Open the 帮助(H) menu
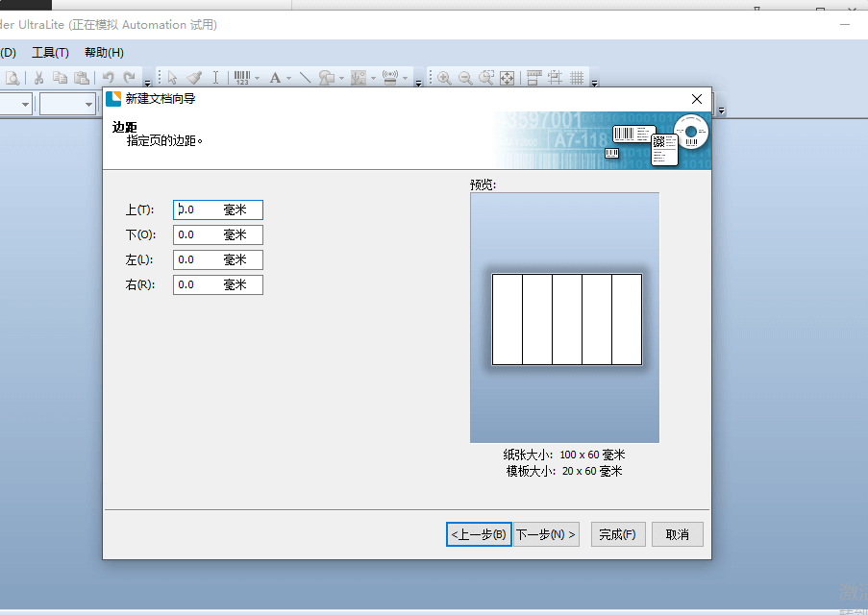This screenshot has height=615, width=868. [x=104, y=53]
